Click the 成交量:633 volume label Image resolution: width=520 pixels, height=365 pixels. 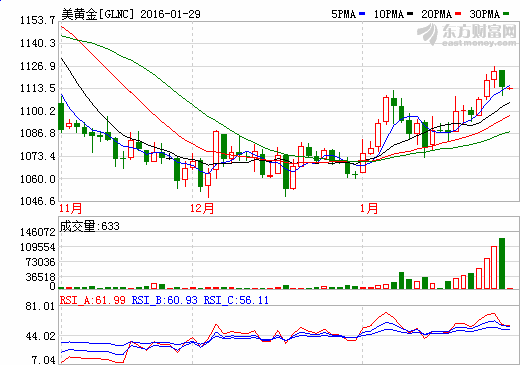coord(89,226)
